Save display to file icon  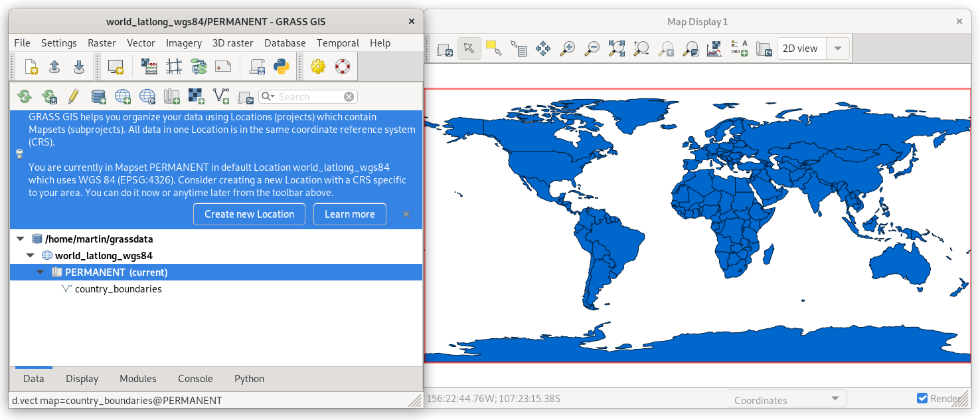(x=764, y=49)
